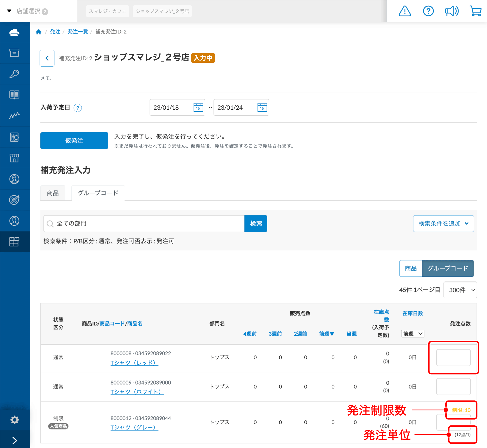This screenshot has width=487, height=448.
Task: Expand the sidebar with bottom chevron
Action: click(15, 440)
